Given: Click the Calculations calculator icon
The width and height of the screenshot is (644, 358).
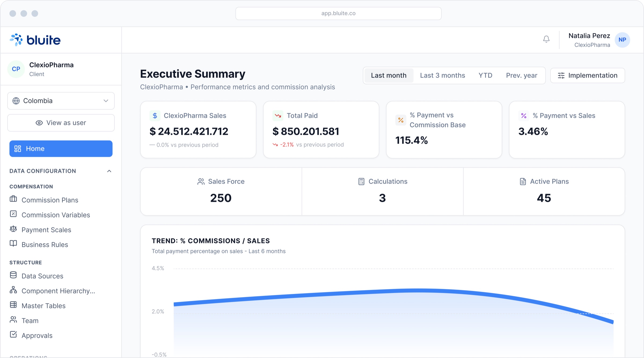Looking at the screenshot, I should tap(361, 182).
